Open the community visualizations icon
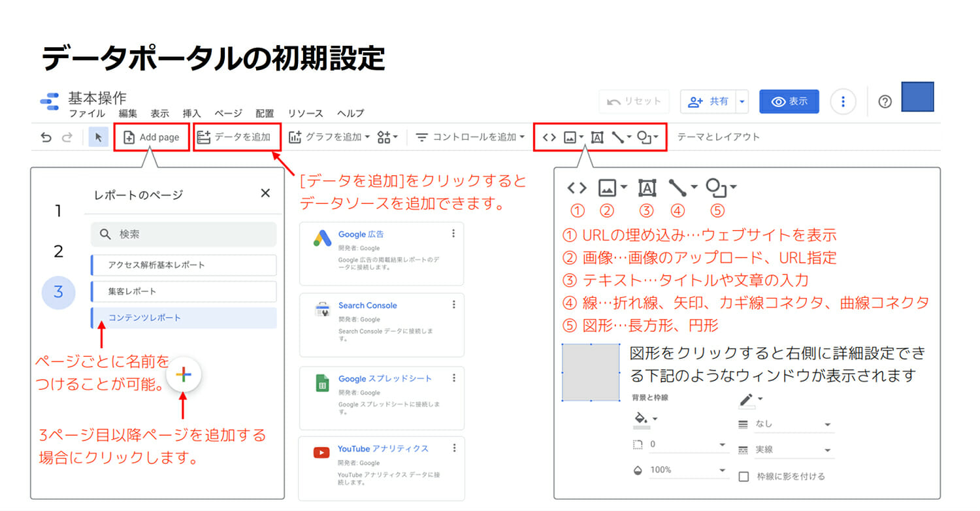980x511 pixels. (387, 137)
